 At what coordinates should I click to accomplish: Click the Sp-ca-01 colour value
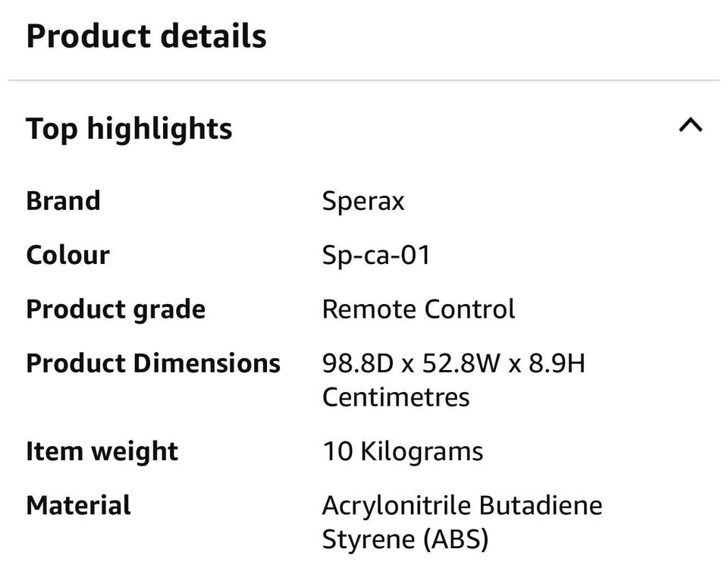(x=376, y=255)
